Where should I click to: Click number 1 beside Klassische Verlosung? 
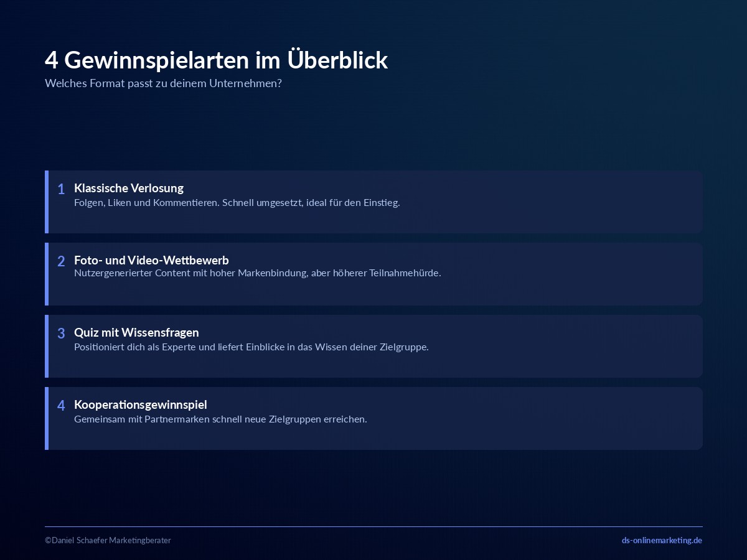61,189
